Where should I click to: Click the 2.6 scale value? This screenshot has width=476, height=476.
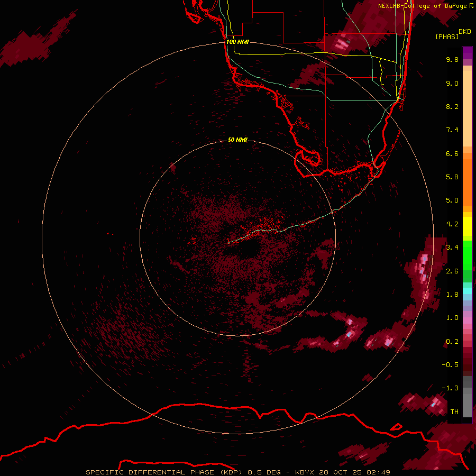452,271
